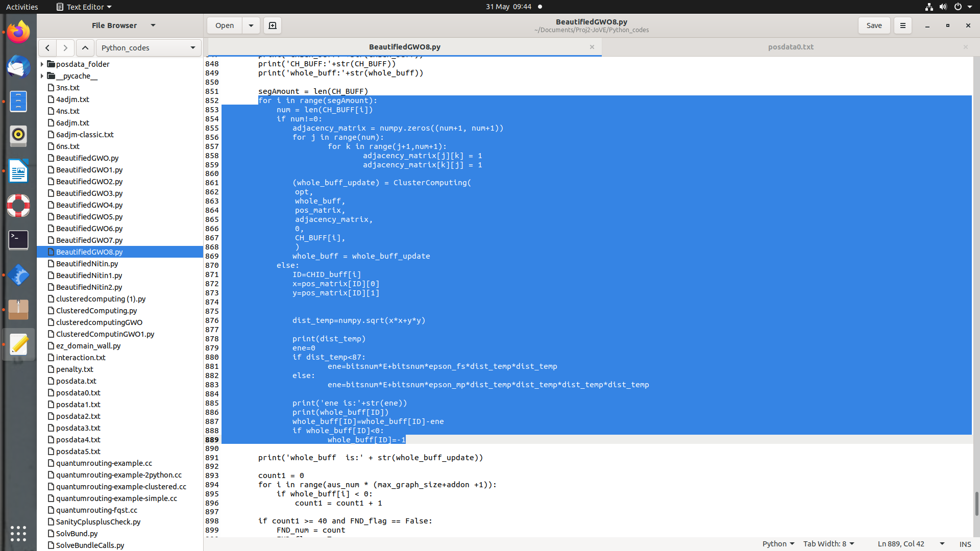
Task: Open the volume indicator in top bar
Action: click(943, 7)
